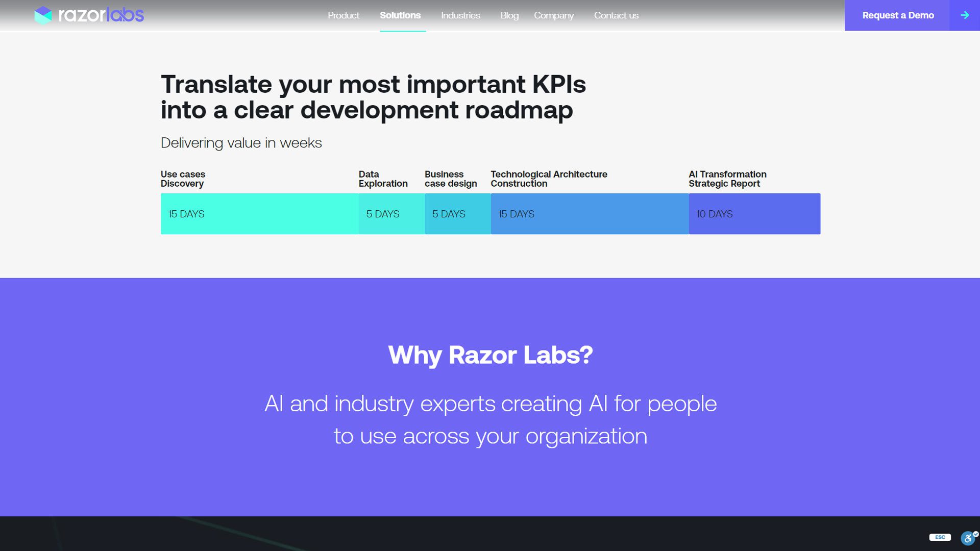
Task: Select the 5 DAYS Data Exploration block
Action: pyautogui.click(x=391, y=214)
